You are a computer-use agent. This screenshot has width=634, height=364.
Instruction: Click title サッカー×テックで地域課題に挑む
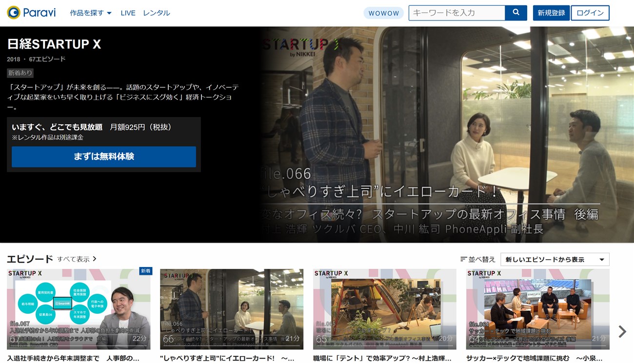pyautogui.click(x=535, y=358)
